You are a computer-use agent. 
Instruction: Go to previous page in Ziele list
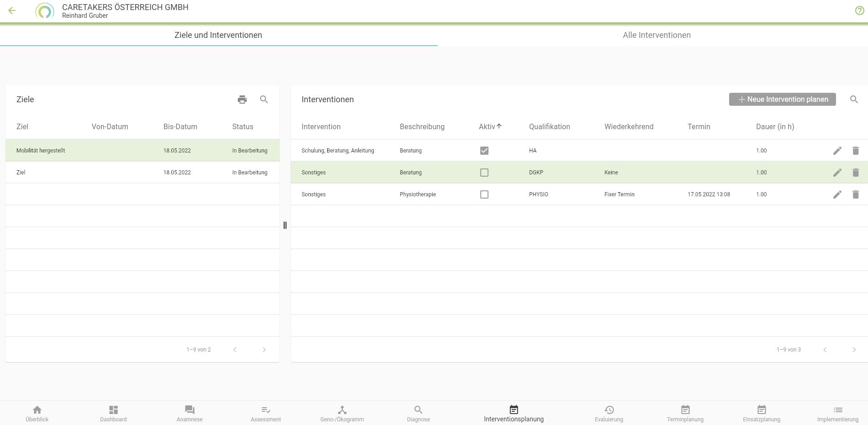coord(235,350)
